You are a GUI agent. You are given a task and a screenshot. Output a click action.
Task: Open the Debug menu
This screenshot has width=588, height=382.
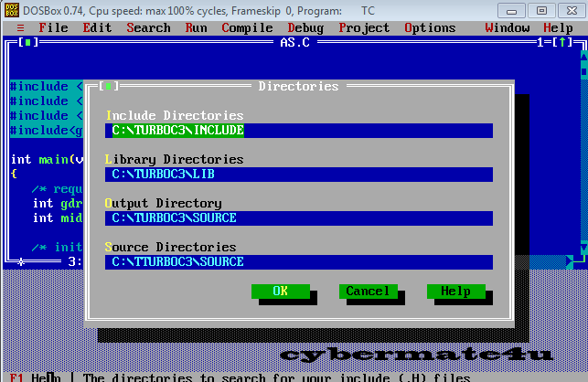tap(305, 27)
